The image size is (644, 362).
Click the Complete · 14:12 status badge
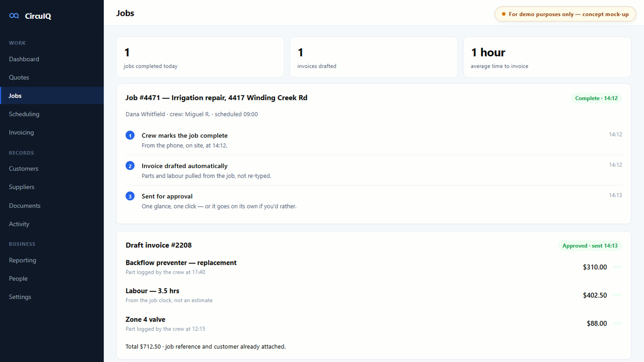tap(596, 98)
